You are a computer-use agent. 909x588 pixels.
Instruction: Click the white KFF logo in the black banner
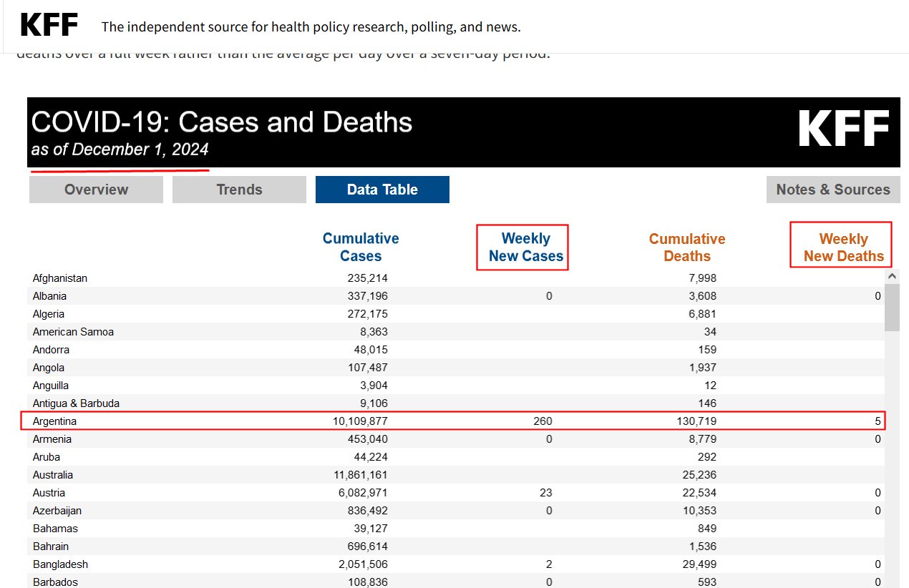(x=843, y=130)
